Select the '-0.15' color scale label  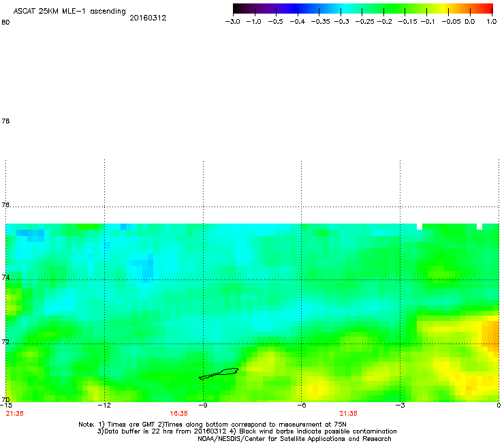[x=407, y=22]
